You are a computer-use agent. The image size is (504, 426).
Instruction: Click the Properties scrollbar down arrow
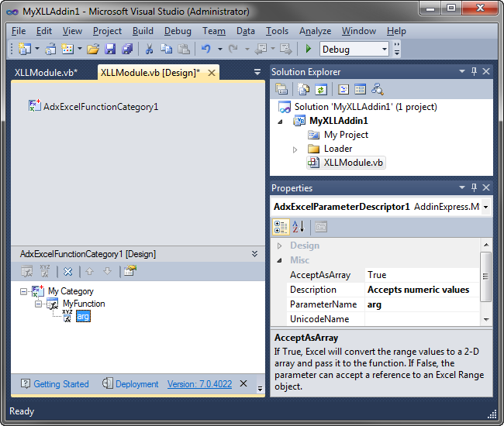(x=486, y=319)
